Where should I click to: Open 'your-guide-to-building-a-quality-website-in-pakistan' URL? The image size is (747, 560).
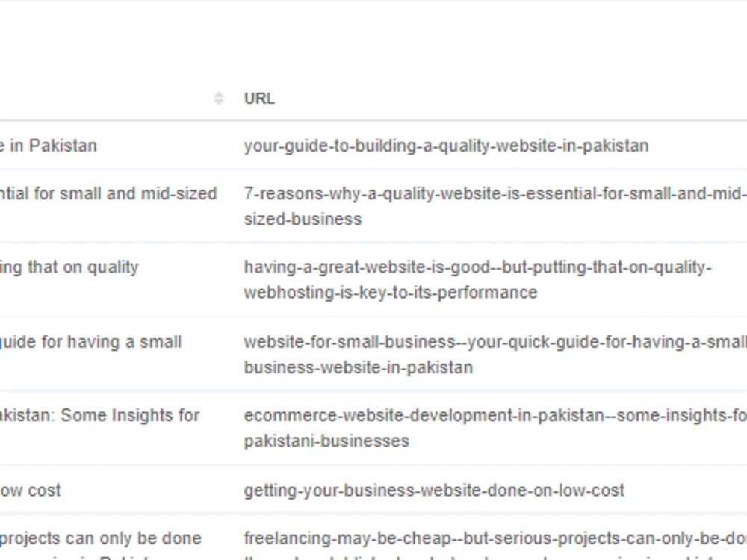click(x=446, y=146)
